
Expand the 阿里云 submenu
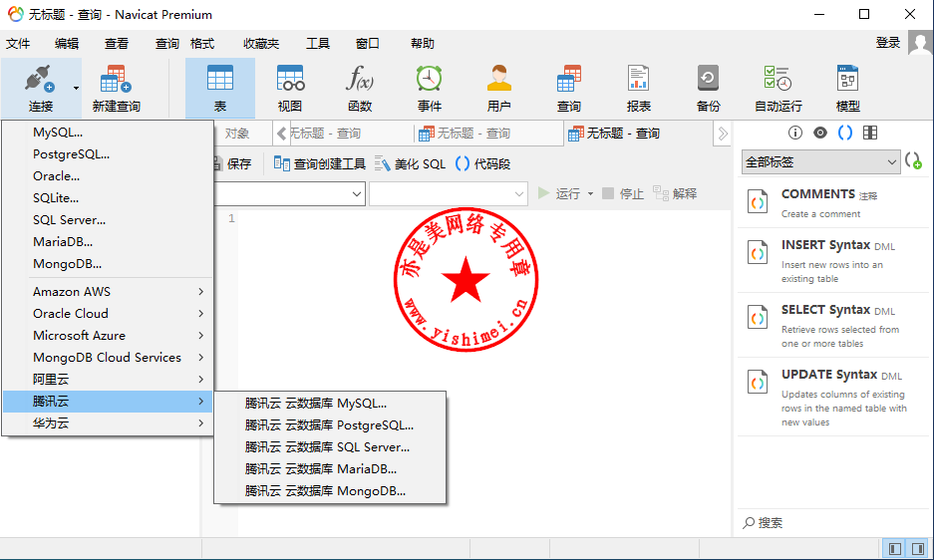tap(108, 380)
